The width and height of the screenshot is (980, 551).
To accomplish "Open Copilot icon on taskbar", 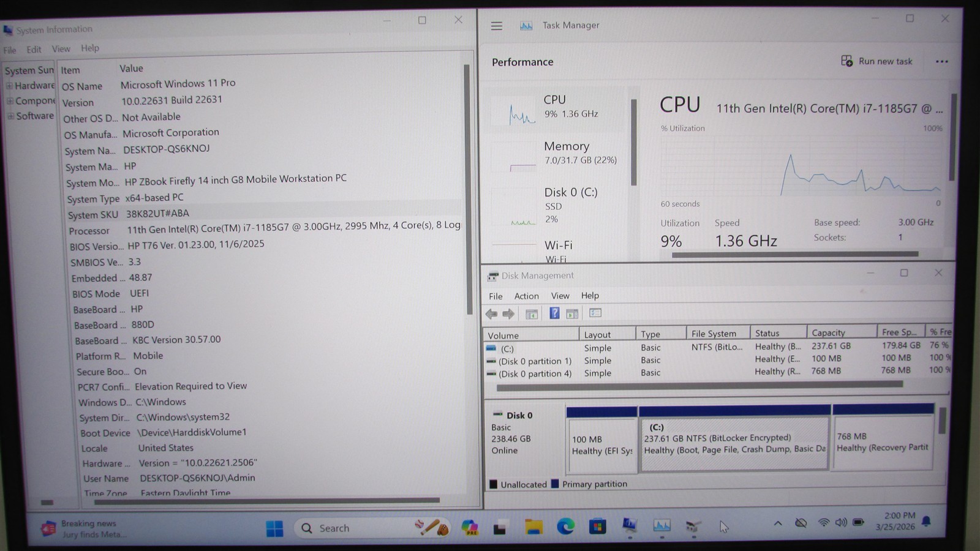I will pyautogui.click(x=470, y=528).
